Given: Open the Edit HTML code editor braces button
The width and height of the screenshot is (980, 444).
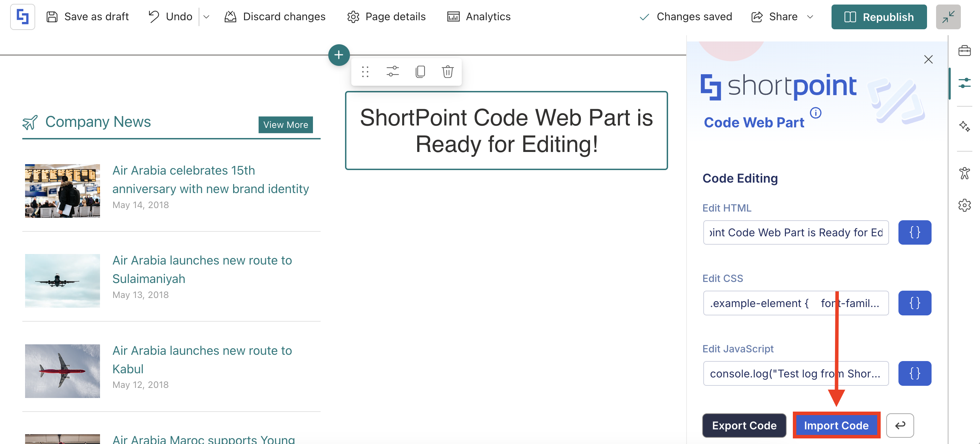Looking at the screenshot, I should (x=914, y=232).
